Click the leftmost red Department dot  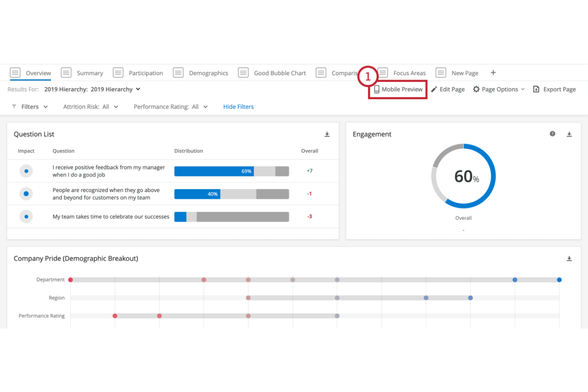coord(71,280)
